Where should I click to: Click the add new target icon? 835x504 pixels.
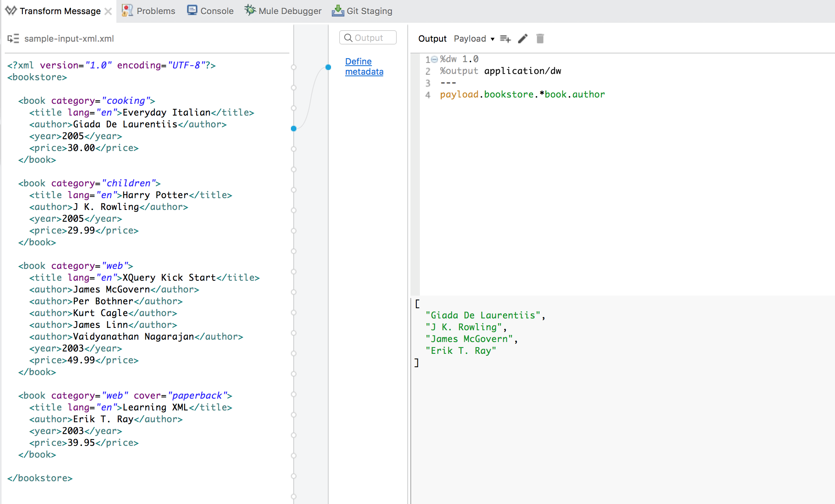click(x=505, y=39)
